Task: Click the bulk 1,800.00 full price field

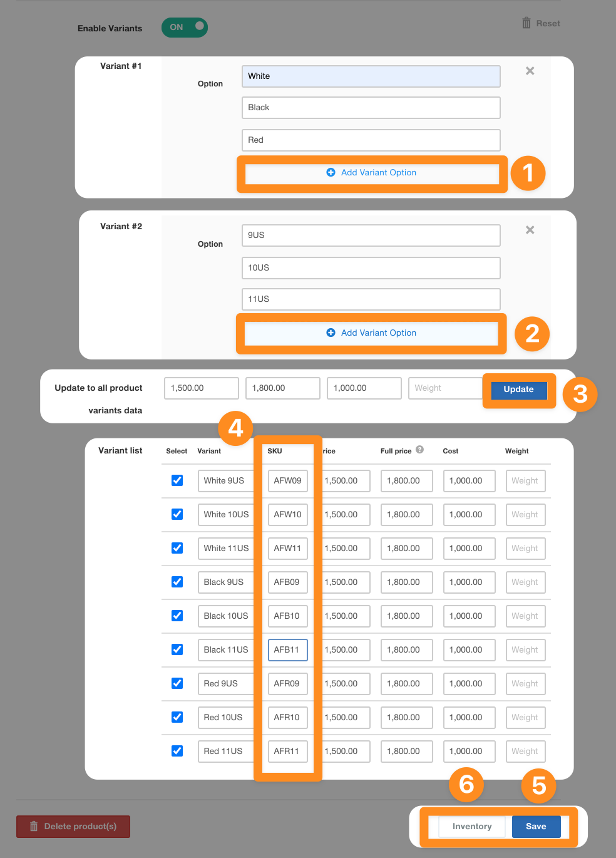Action: (x=283, y=388)
